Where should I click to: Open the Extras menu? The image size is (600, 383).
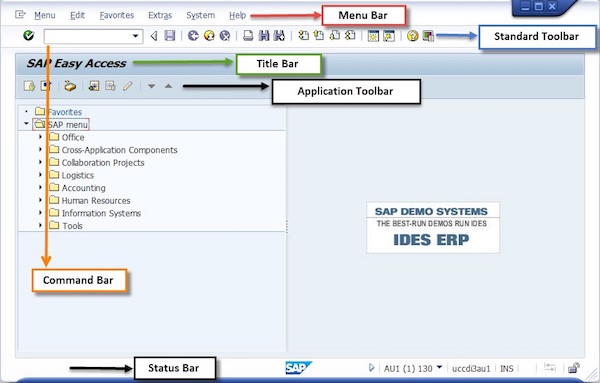(x=160, y=15)
